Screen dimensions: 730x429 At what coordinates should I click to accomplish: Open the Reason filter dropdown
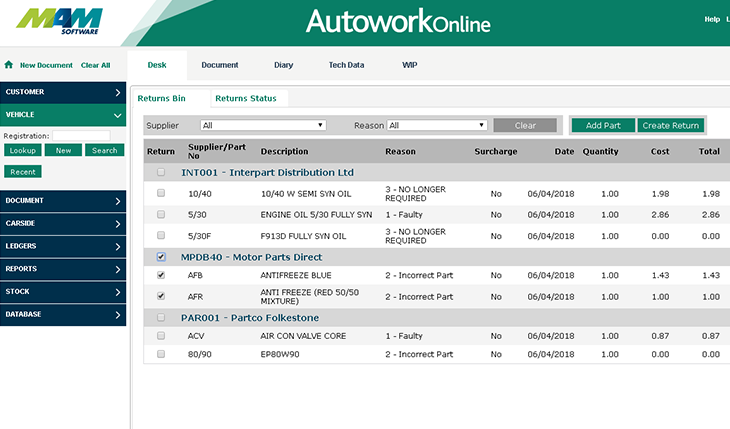point(437,126)
